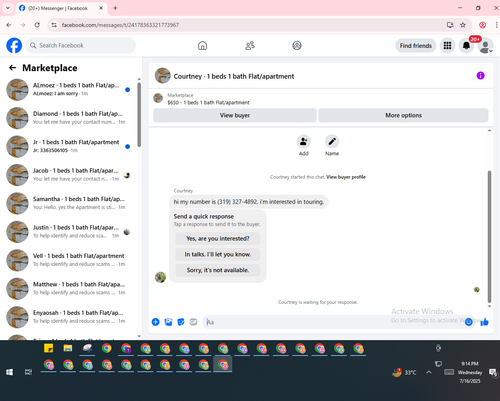Open more actions plus icon in composer
The image size is (500, 401).
tap(156, 322)
